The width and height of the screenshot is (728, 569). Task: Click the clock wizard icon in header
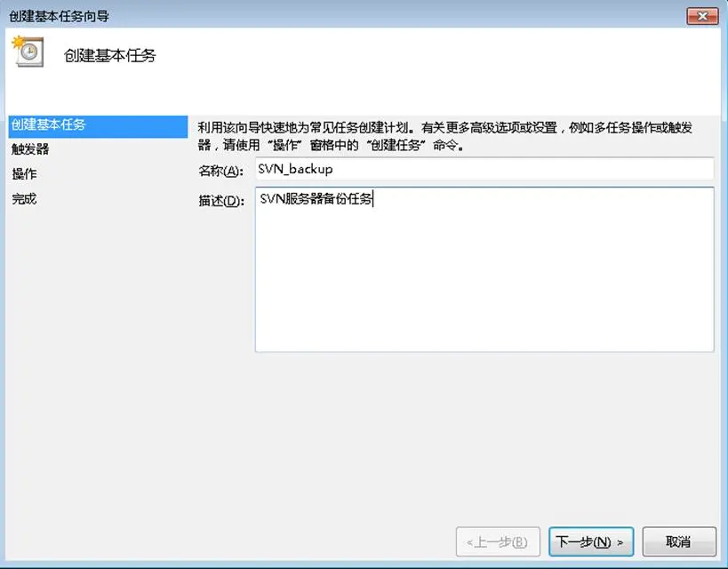pyautogui.click(x=28, y=52)
